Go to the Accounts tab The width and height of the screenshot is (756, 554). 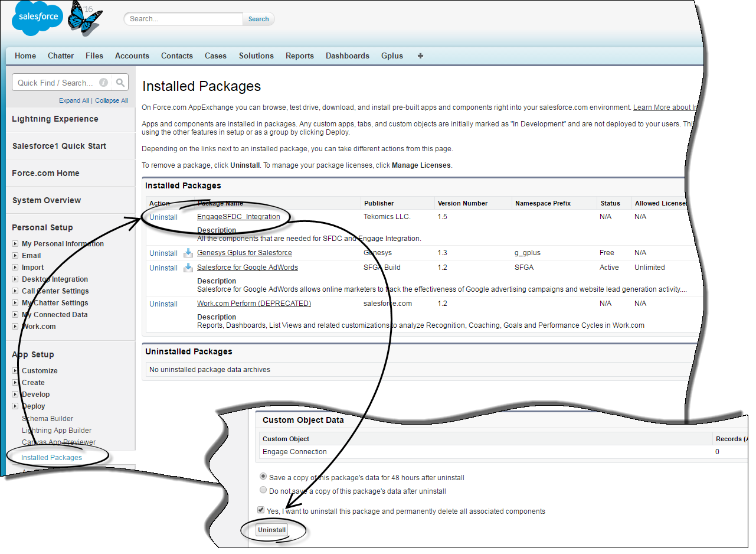coord(132,56)
